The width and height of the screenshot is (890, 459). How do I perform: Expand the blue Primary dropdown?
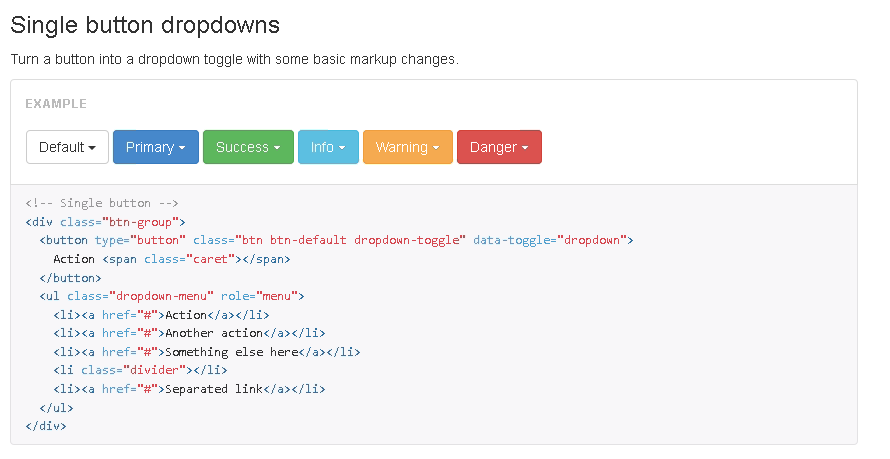156,147
